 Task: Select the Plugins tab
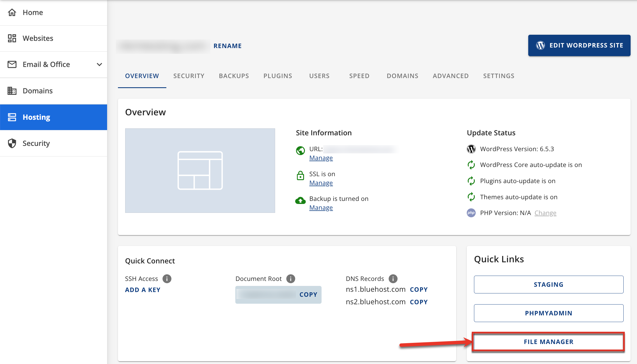(278, 76)
